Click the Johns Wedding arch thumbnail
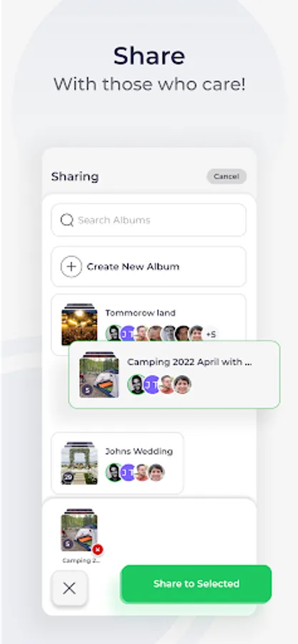 (x=79, y=463)
